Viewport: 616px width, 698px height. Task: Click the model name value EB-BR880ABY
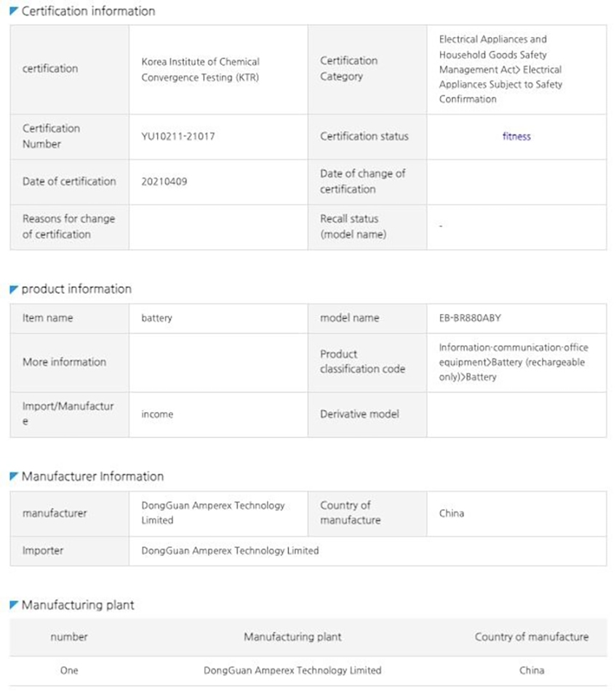(x=470, y=318)
